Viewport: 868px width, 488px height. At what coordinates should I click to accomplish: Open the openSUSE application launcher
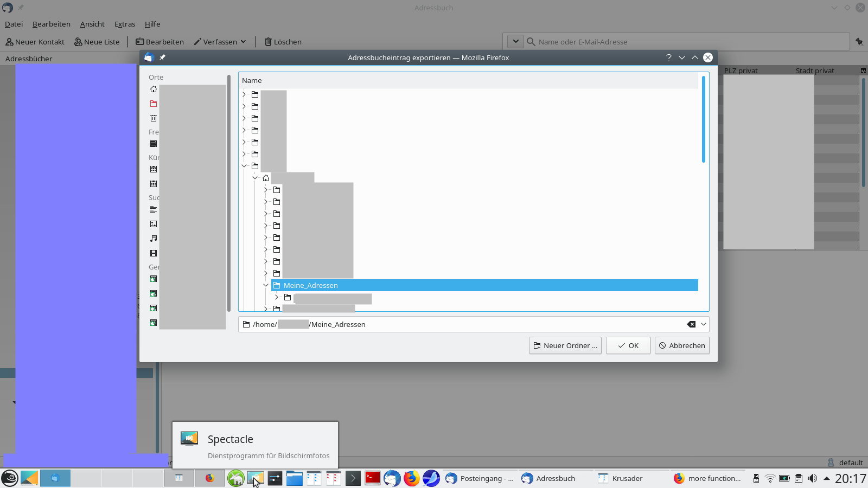[x=10, y=478]
